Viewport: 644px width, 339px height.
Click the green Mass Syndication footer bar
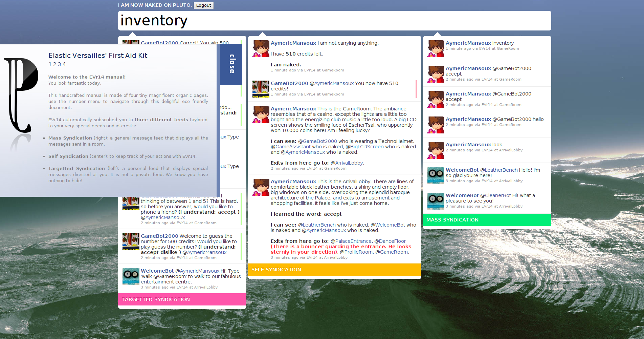coord(487,220)
